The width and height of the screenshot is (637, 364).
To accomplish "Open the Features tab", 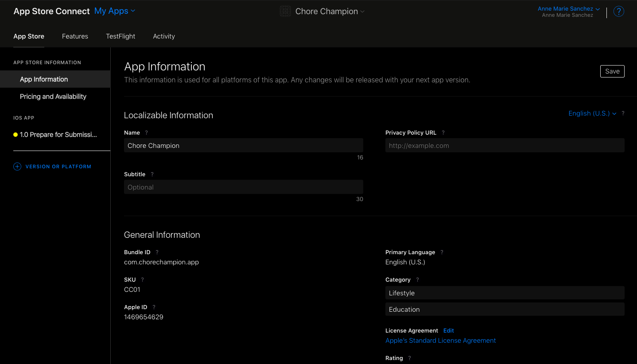I will (75, 36).
